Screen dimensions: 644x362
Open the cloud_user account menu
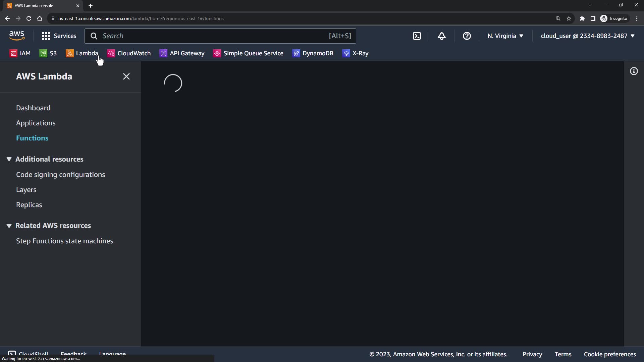coord(587,36)
